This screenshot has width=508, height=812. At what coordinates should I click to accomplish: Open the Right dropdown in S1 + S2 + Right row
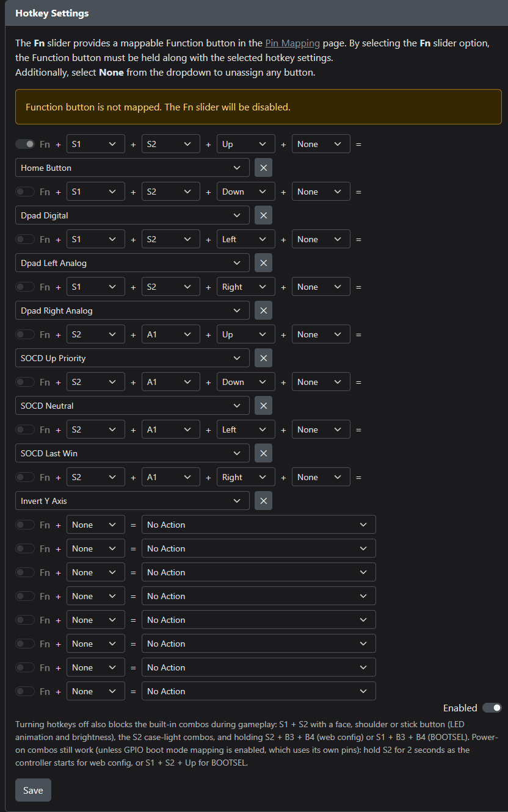point(246,287)
